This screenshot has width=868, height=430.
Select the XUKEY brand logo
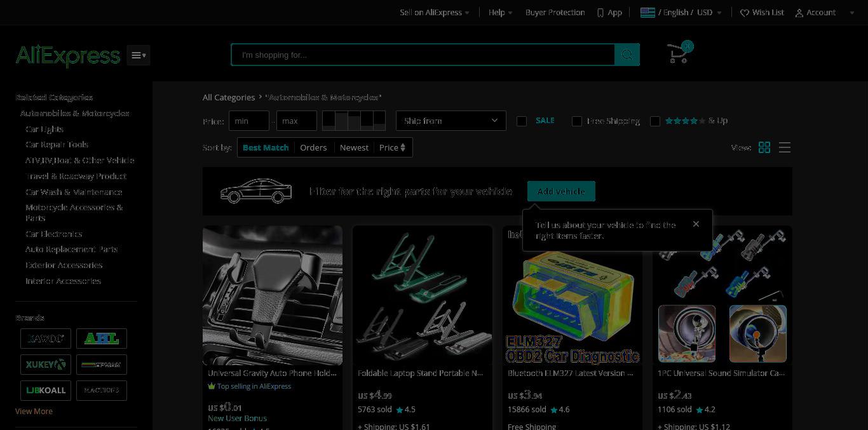coord(46,365)
